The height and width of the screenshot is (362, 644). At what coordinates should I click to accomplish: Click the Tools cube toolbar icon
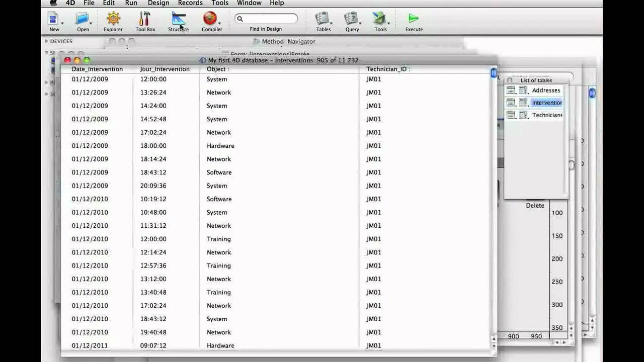pos(379,19)
